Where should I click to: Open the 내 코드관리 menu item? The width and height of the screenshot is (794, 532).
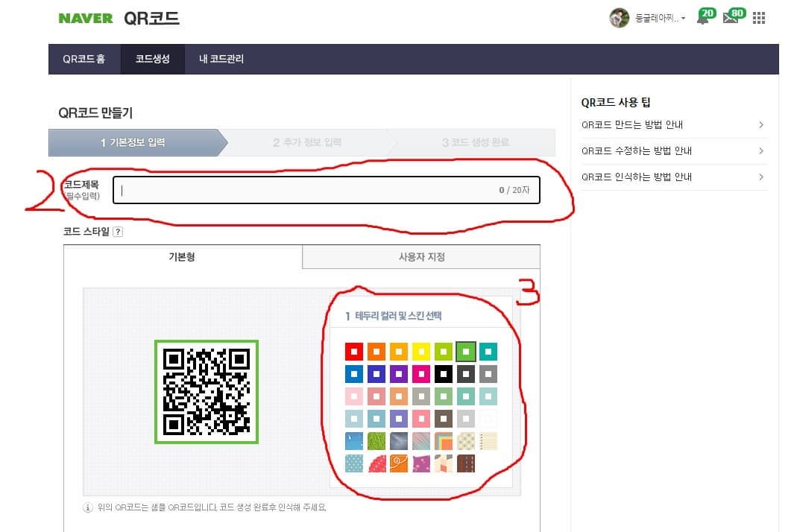point(220,58)
